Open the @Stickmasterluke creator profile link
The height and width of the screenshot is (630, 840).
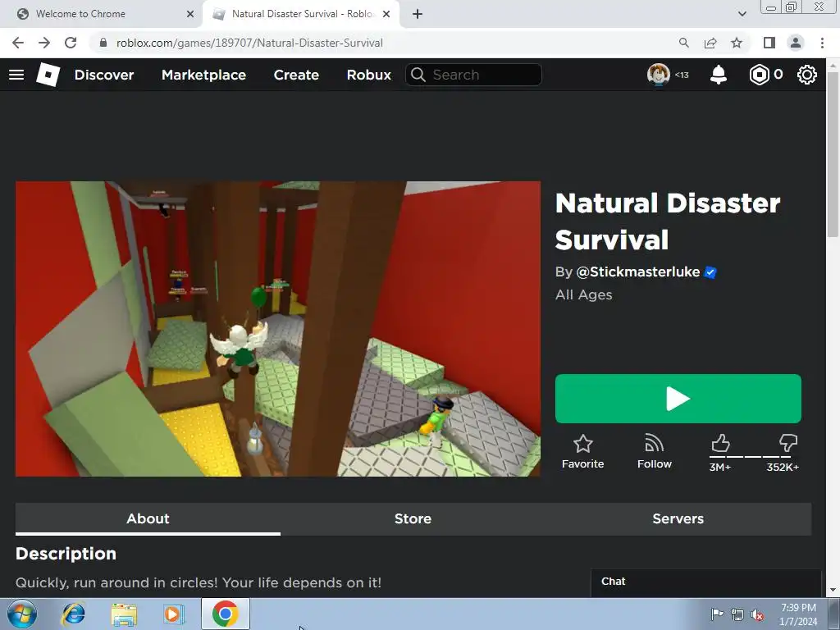[638, 272]
